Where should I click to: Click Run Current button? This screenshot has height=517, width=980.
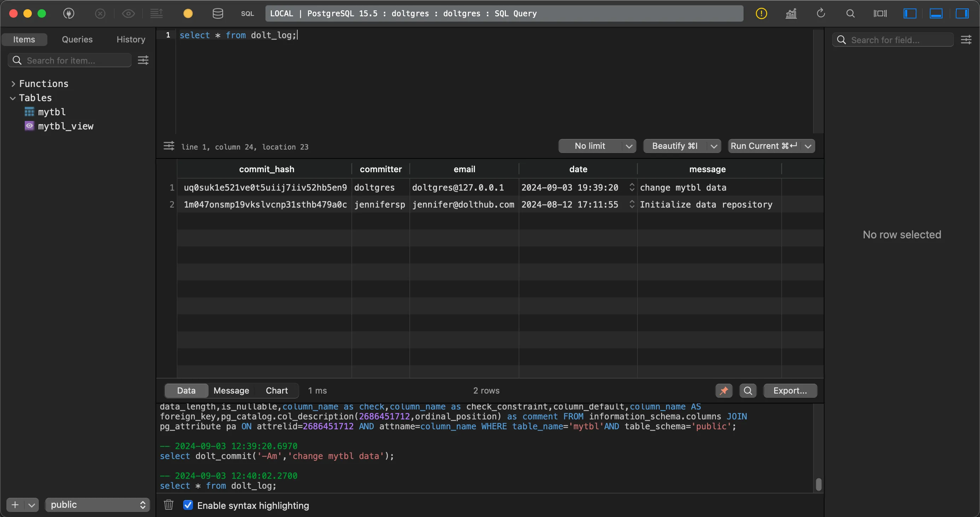click(763, 146)
